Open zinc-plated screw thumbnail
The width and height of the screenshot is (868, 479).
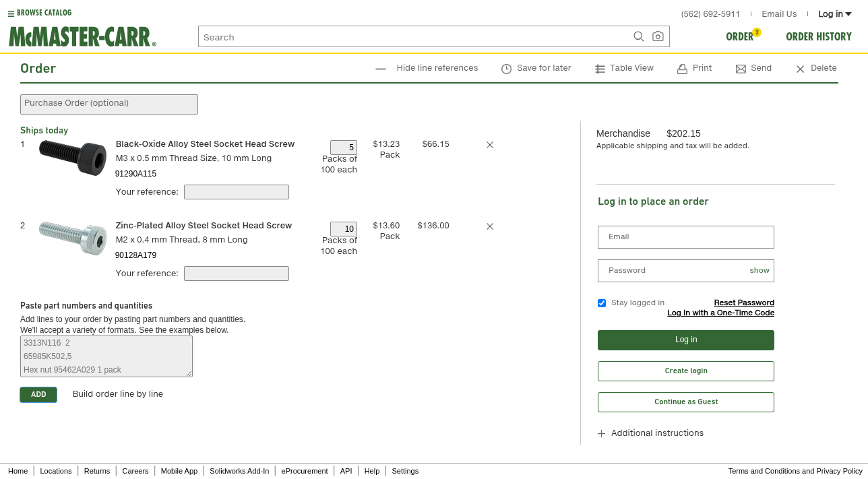(x=73, y=238)
